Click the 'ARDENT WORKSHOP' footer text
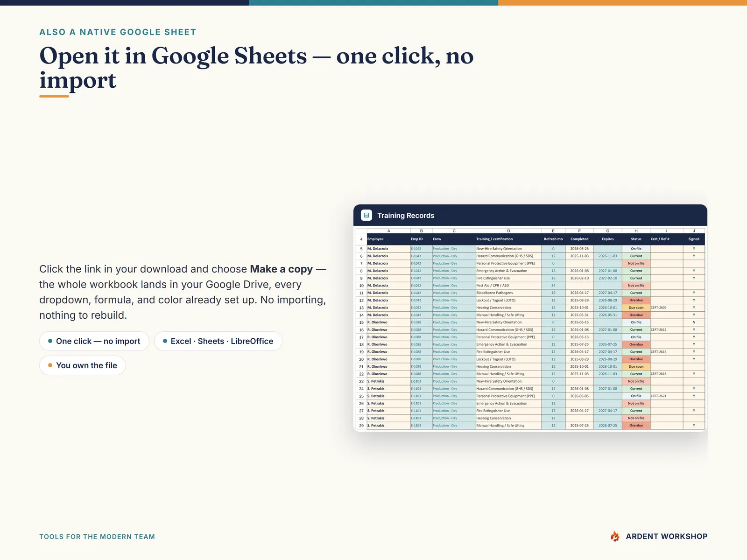 (x=667, y=537)
